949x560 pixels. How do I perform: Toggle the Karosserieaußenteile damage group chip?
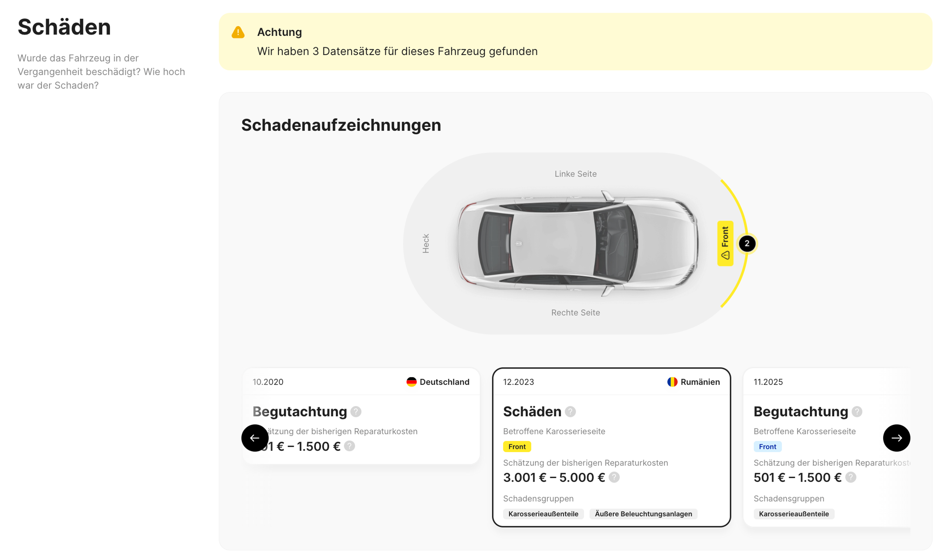click(x=543, y=514)
